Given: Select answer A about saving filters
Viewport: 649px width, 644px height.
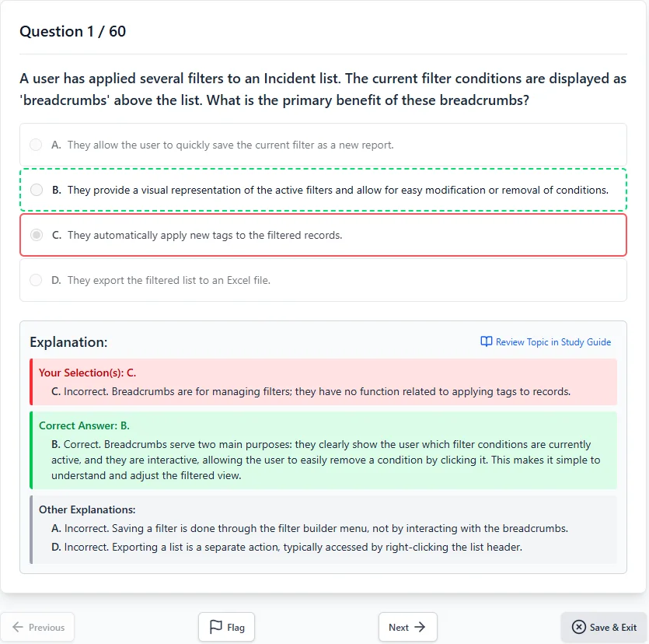Looking at the screenshot, I should tap(323, 145).
